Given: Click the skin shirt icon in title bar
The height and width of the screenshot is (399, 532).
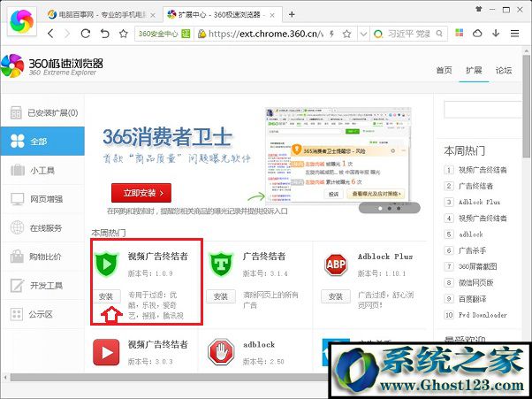Looking at the screenshot, I should click(x=479, y=10).
